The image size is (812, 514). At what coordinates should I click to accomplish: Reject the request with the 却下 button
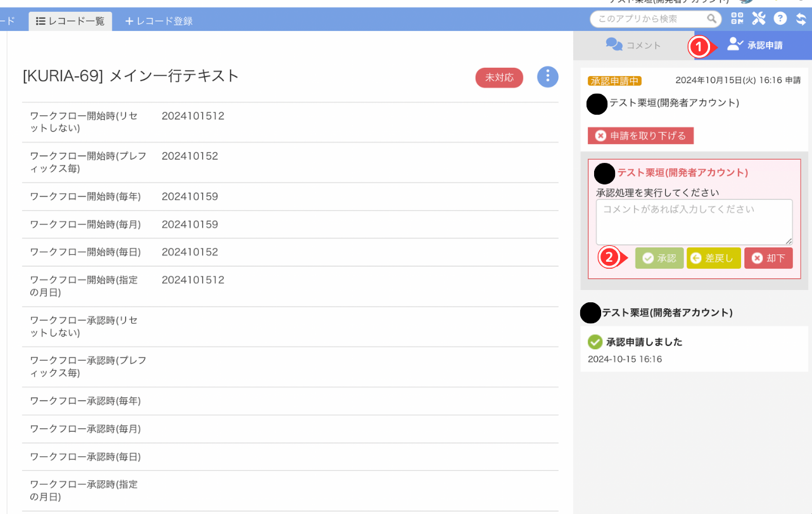coord(768,258)
